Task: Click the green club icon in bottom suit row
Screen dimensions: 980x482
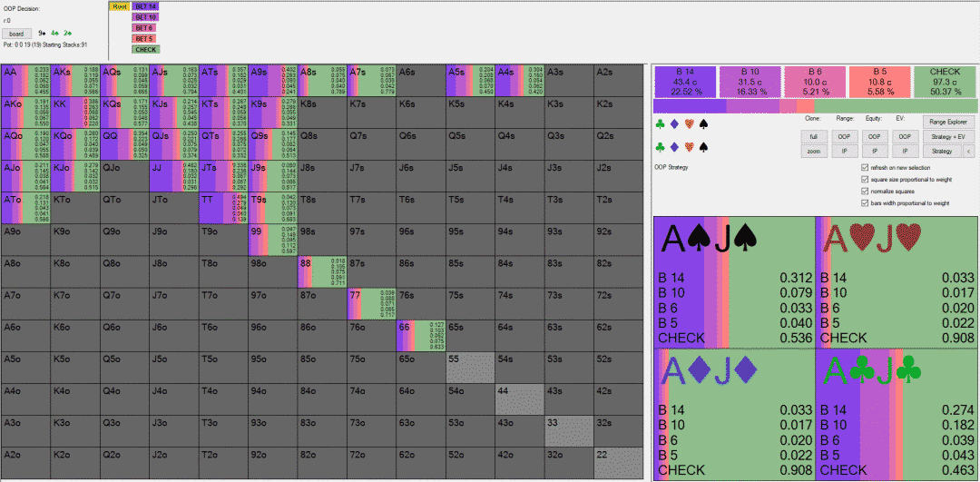Action: (659, 146)
